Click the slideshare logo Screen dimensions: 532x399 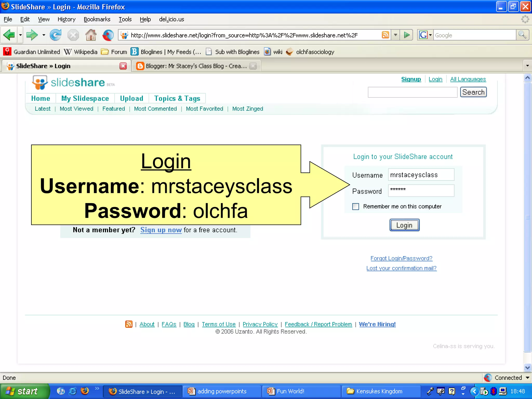coord(73,82)
